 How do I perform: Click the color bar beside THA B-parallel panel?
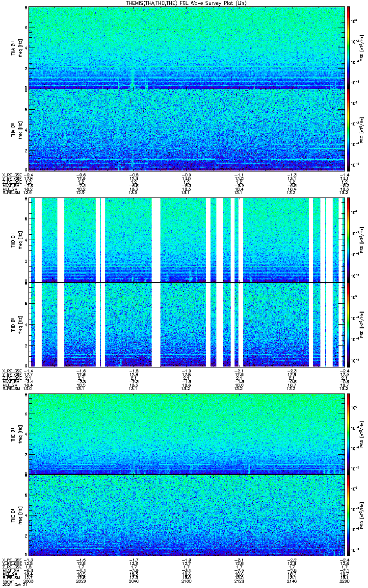(x=348, y=130)
